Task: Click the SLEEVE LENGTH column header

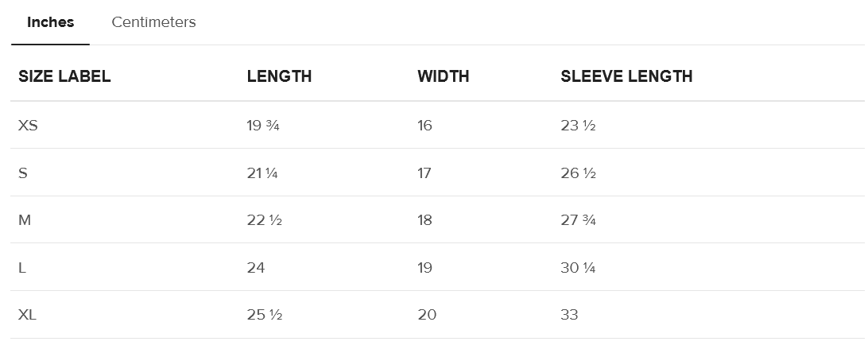Action: coord(626,76)
